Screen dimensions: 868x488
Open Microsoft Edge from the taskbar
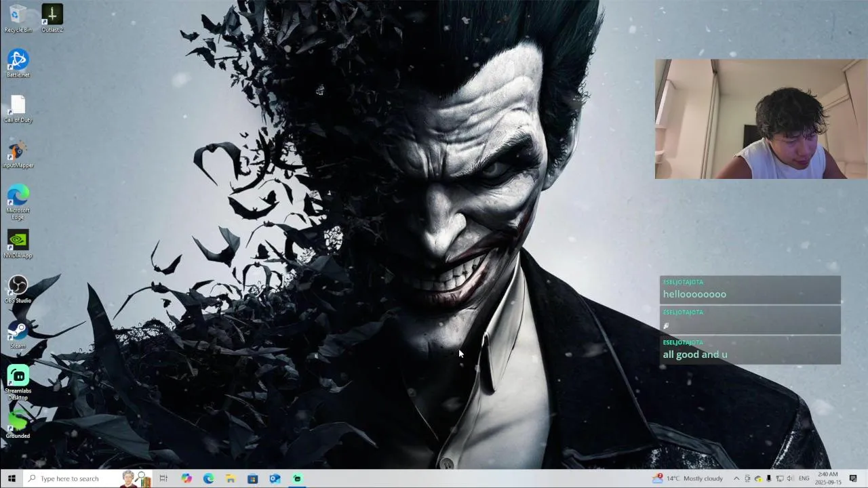208,479
